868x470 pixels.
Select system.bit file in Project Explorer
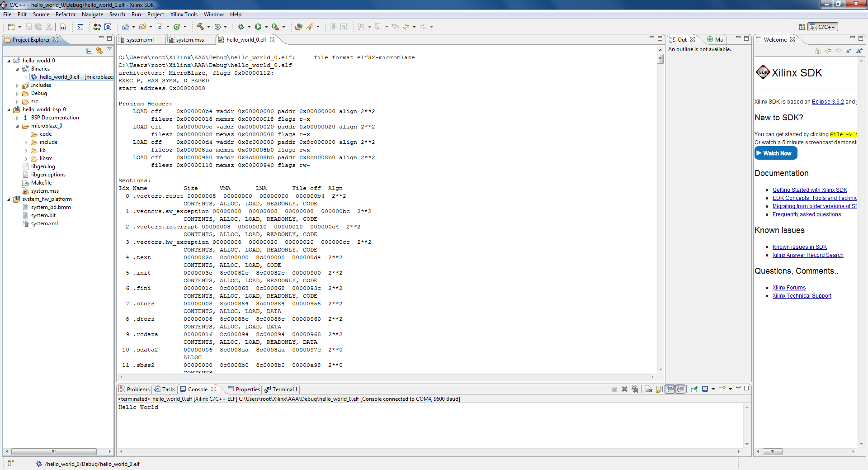tap(43, 215)
